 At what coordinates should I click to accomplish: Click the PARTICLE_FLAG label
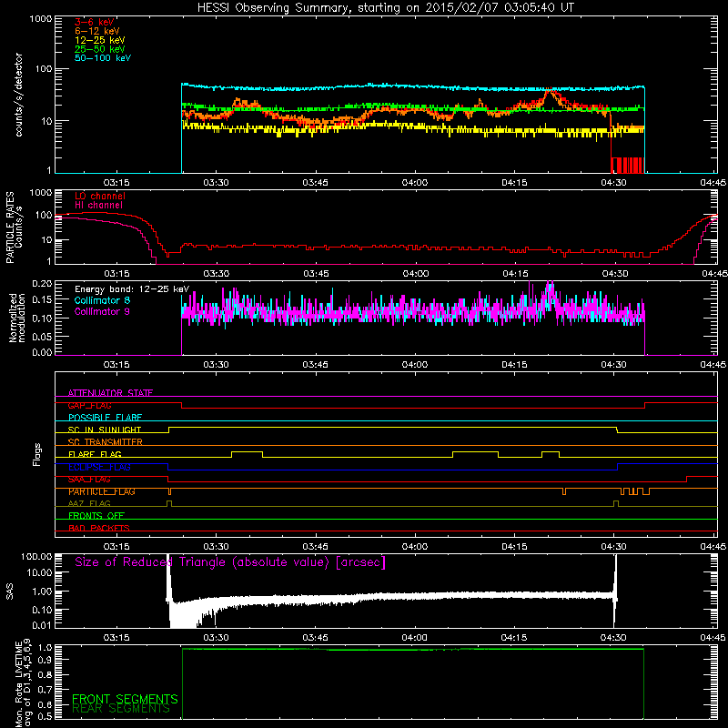(102, 491)
